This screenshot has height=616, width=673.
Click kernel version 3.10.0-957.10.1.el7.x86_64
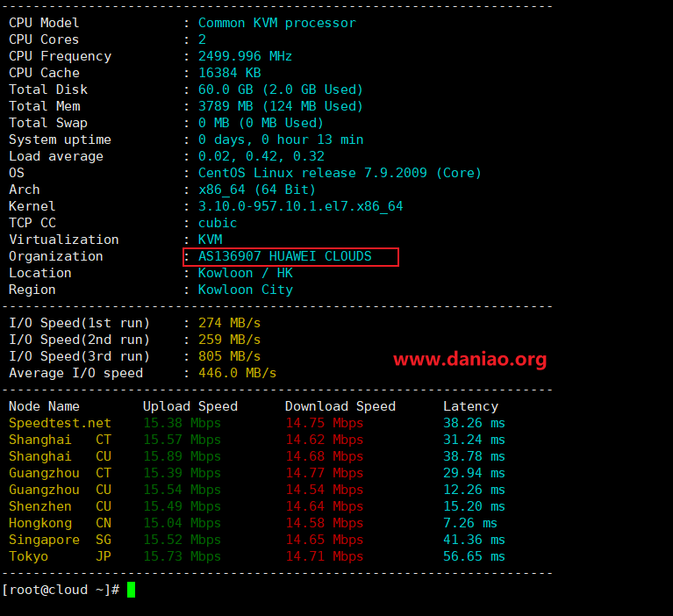300,206
